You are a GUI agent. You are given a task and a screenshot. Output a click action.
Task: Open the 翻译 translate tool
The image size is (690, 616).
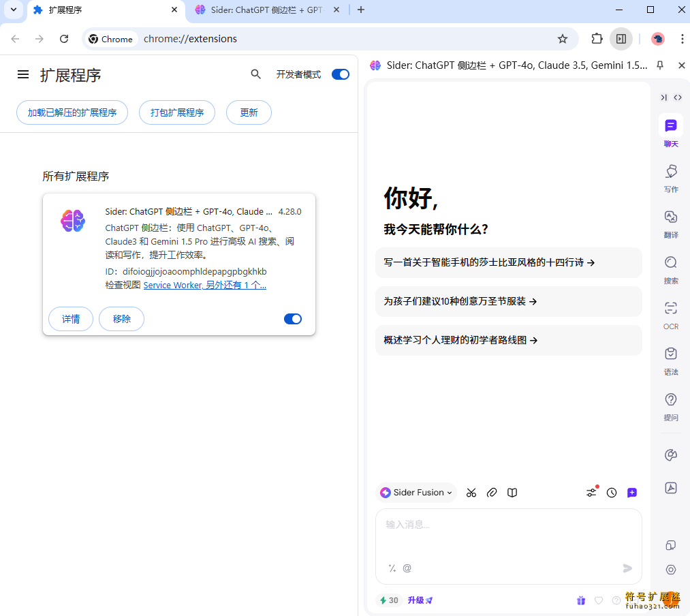[x=671, y=224]
